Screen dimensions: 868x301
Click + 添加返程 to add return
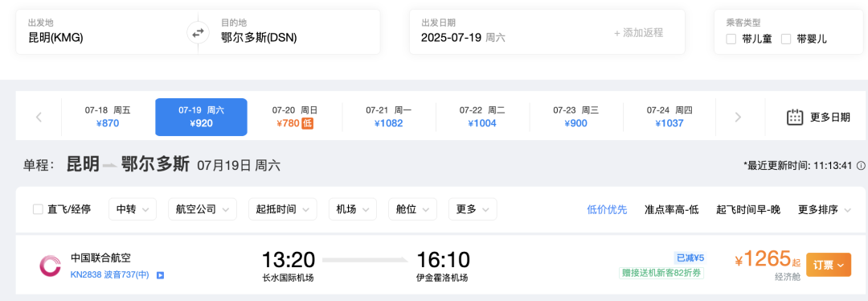(638, 33)
